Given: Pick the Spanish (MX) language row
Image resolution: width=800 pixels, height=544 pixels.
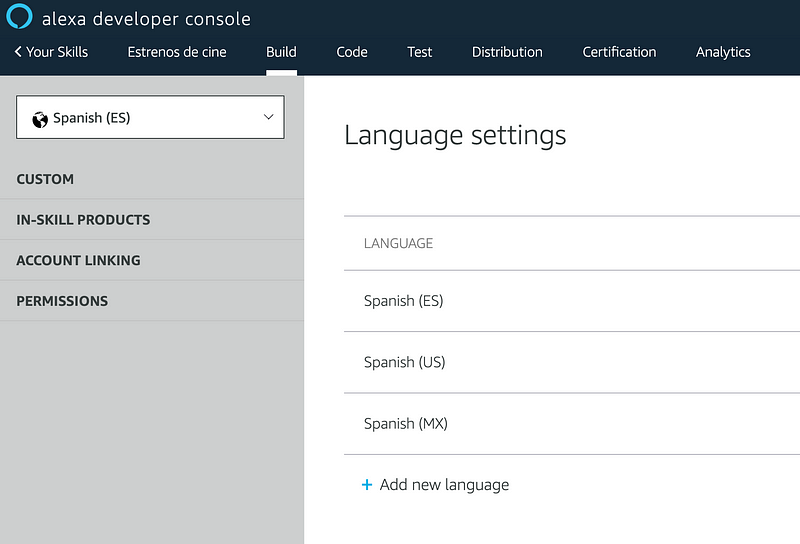Looking at the screenshot, I should [405, 424].
